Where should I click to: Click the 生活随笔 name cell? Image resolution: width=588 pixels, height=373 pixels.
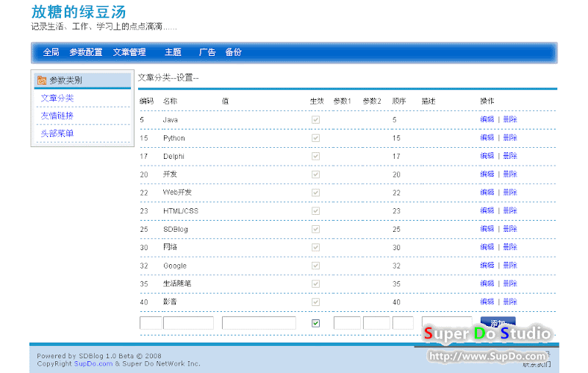pos(177,284)
